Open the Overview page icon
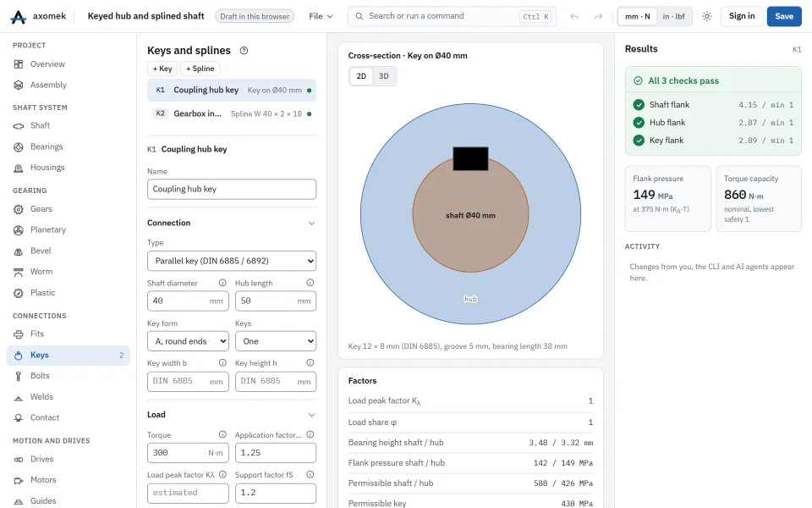The width and height of the screenshot is (812, 508). 18,64
